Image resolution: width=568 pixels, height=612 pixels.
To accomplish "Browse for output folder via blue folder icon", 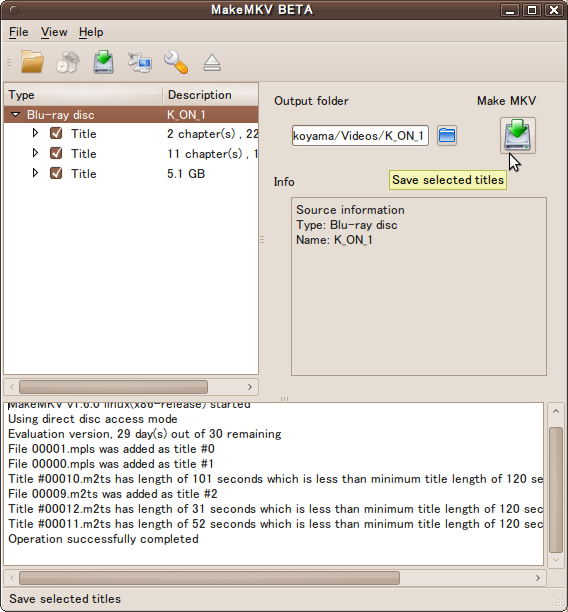I will [x=447, y=135].
